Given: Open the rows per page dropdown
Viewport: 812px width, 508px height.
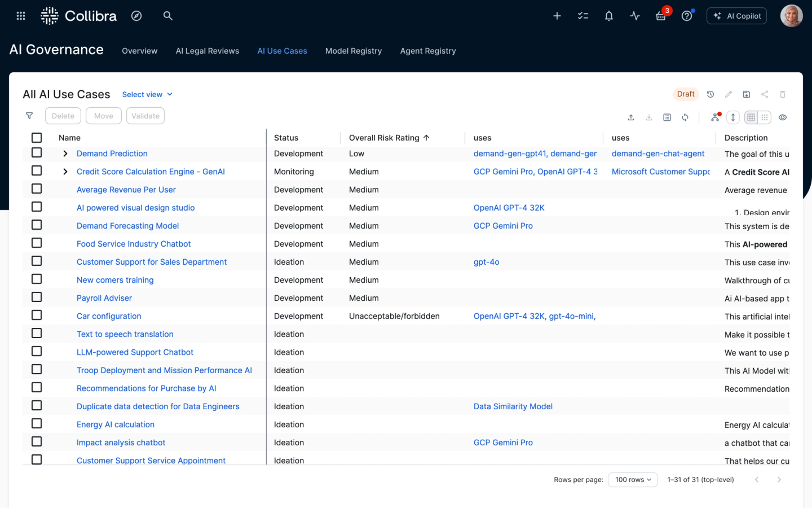Looking at the screenshot, I should tap(633, 480).
